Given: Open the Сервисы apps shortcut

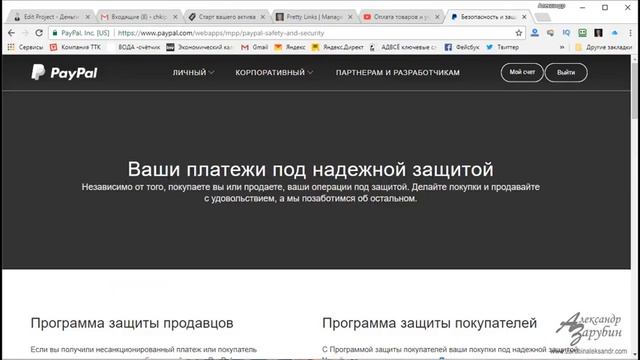Looking at the screenshot, I should [25, 47].
